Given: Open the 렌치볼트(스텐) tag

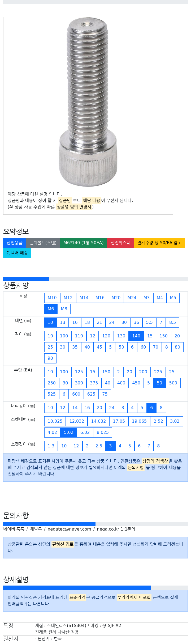Looking at the screenshot, I should 43,243.
